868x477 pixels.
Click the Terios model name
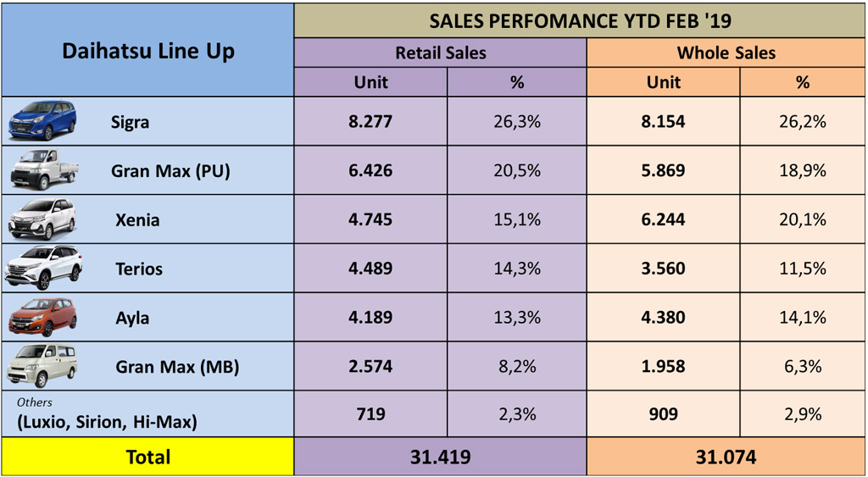(x=139, y=269)
